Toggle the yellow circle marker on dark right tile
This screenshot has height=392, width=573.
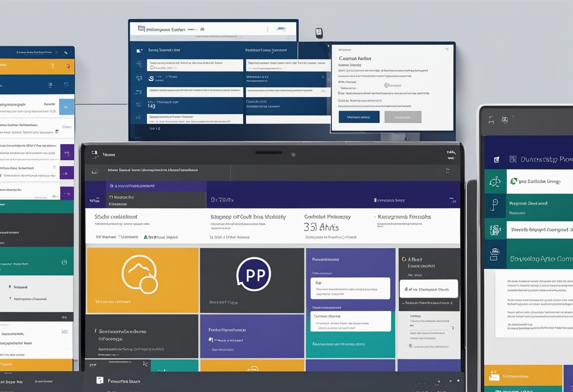[403, 259]
